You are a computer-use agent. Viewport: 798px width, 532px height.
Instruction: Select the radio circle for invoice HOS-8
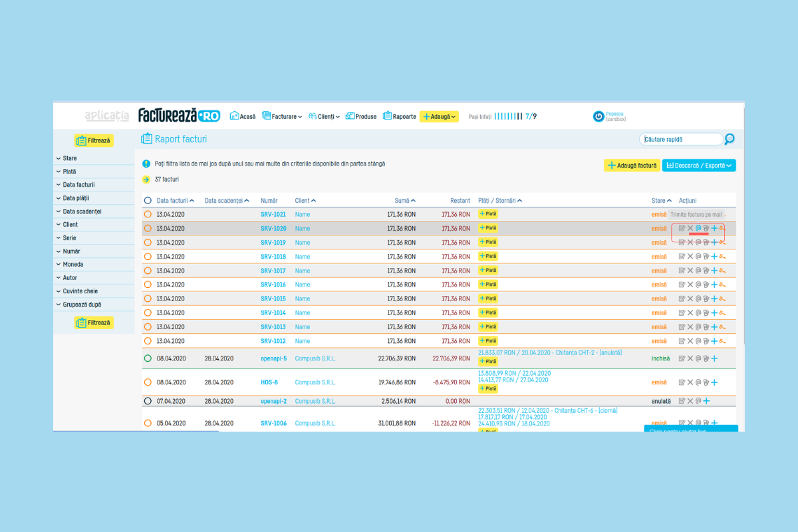coord(148,382)
